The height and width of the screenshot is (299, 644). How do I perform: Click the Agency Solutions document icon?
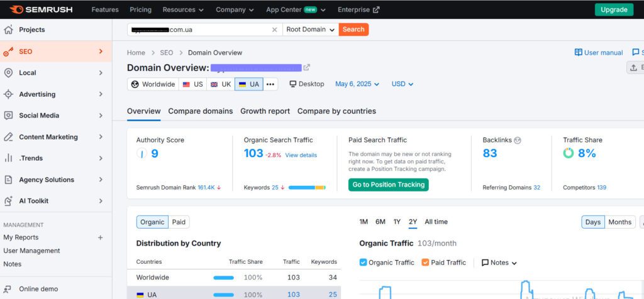(8, 180)
